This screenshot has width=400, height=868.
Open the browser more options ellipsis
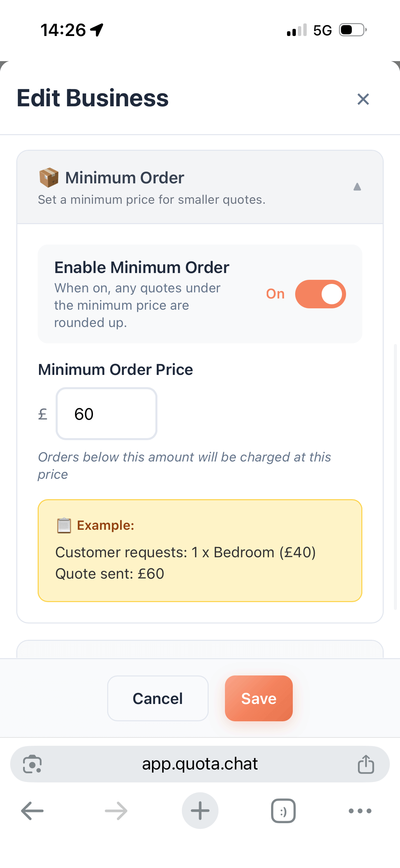point(360,811)
